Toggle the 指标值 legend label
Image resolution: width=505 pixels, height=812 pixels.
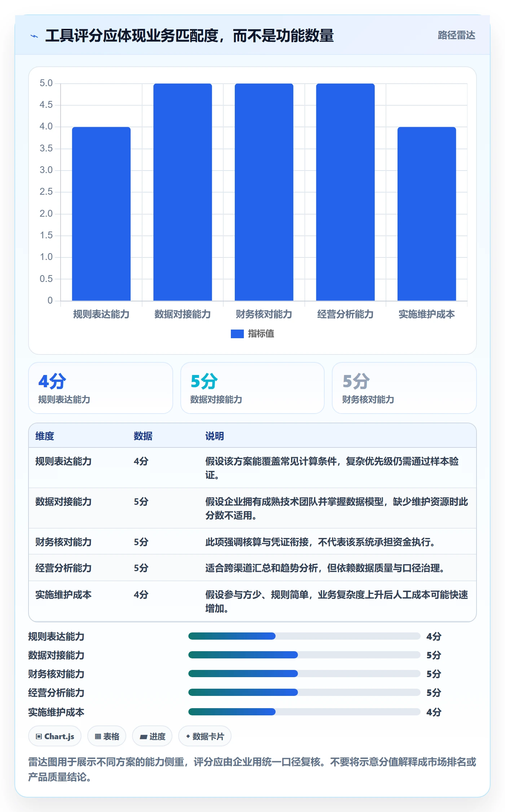tap(261, 334)
